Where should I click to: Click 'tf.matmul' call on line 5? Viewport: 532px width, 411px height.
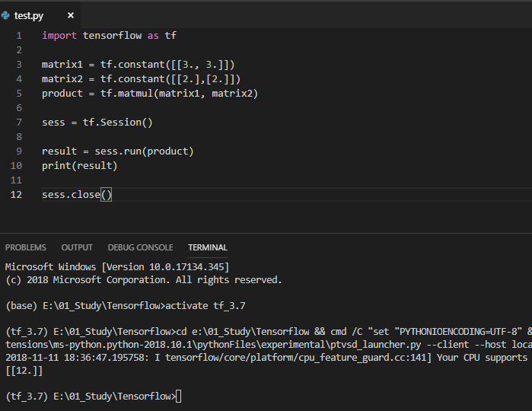(127, 94)
